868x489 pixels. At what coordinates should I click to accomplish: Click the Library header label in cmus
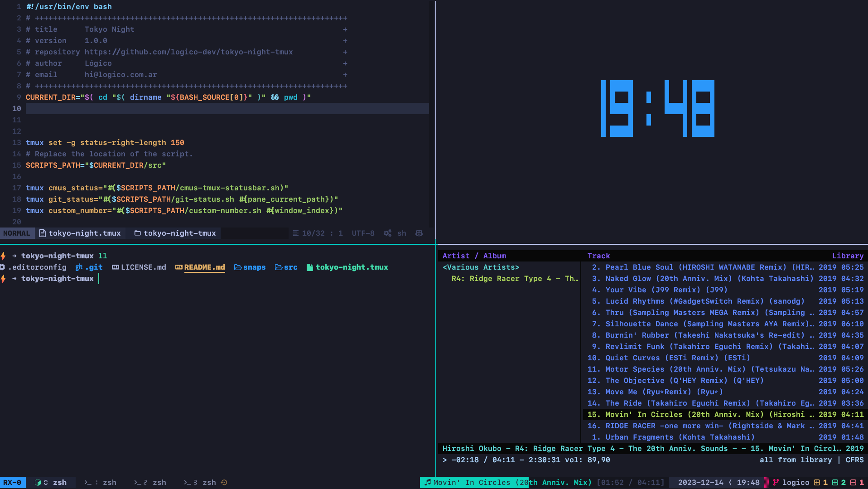point(848,256)
